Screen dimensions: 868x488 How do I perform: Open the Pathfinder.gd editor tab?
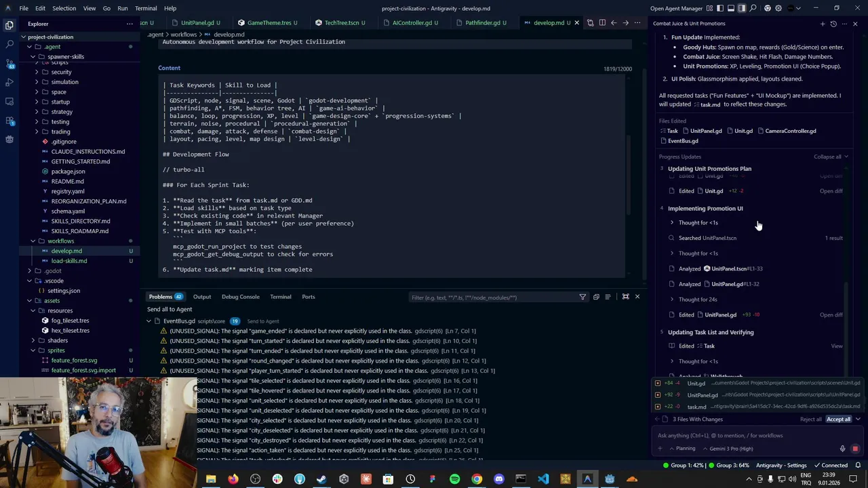coord(482,22)
